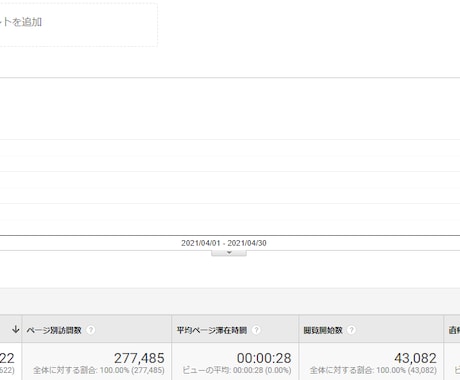460x380 pixels.
Task: Sort by 平均ページ滞在時間 column header
Action: coord(212,330)
